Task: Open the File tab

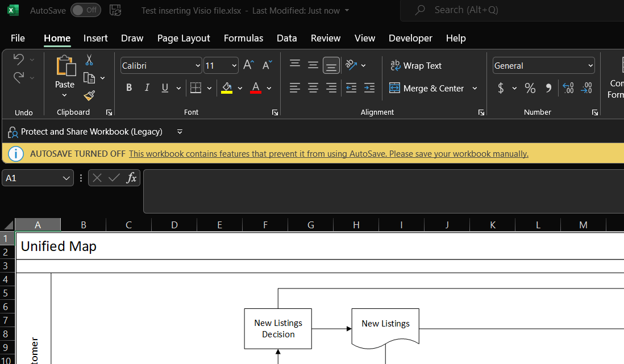Action: pyautogui.click(x=18, y=38)
